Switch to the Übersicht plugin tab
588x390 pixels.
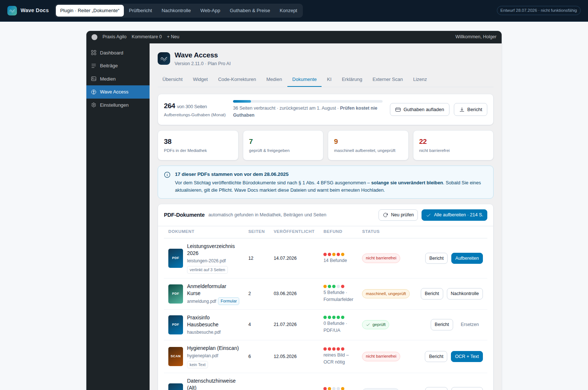click(x=172, y=79)
